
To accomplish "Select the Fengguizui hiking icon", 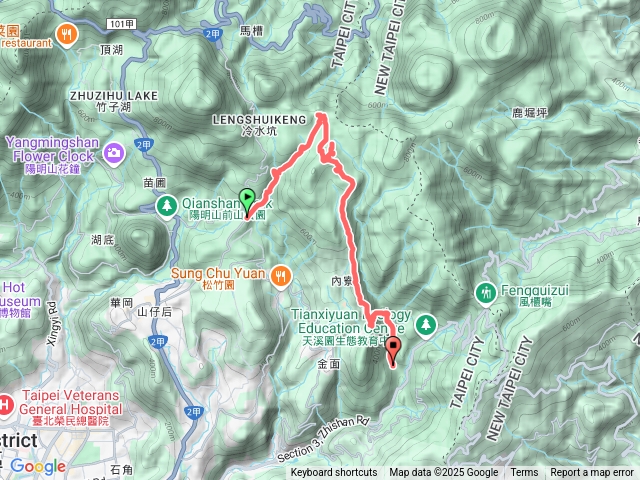I will [x=486, y=294].
